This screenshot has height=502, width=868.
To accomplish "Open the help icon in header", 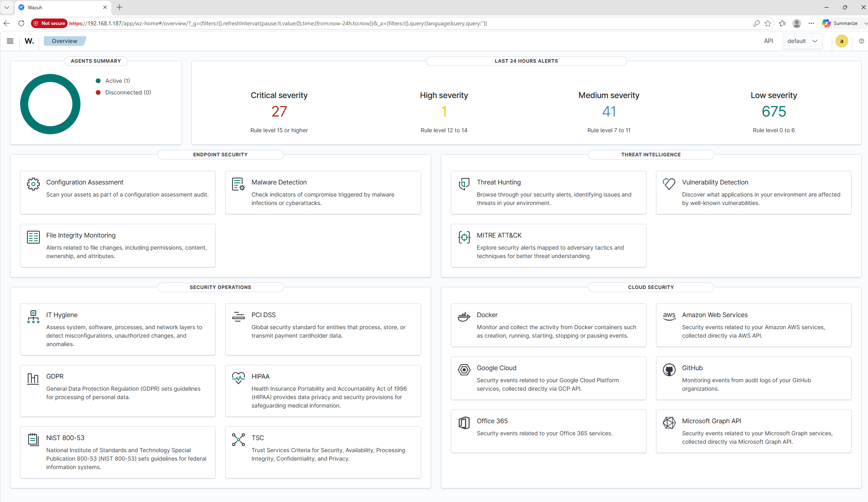I will point(862,41).
